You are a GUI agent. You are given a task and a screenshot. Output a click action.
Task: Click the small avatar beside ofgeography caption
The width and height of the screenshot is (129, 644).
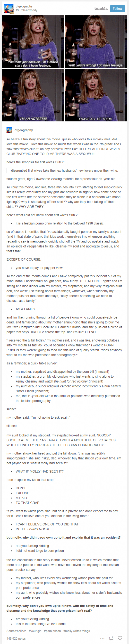(9, 130)
